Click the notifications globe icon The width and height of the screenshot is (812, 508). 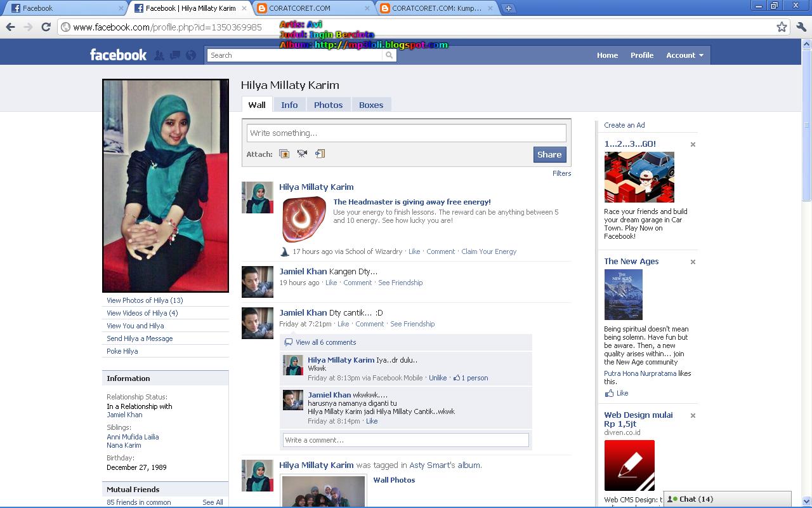tap(190, 55)
